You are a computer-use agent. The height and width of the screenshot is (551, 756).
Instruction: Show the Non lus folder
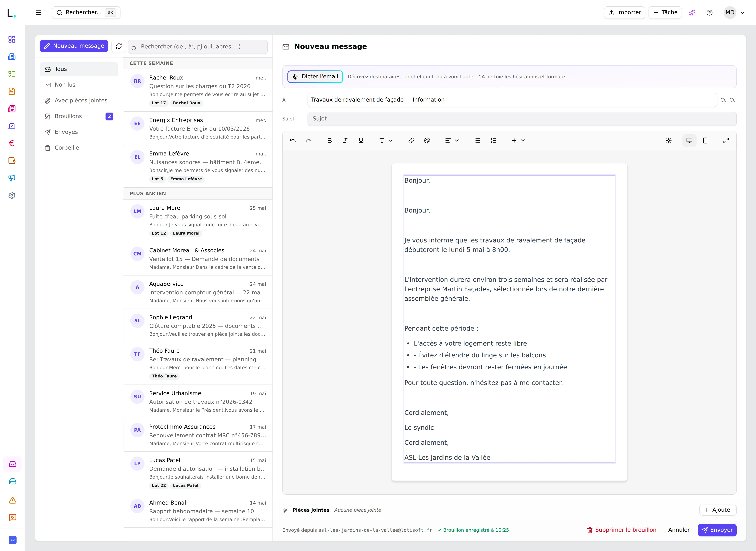tap(79, 85)
